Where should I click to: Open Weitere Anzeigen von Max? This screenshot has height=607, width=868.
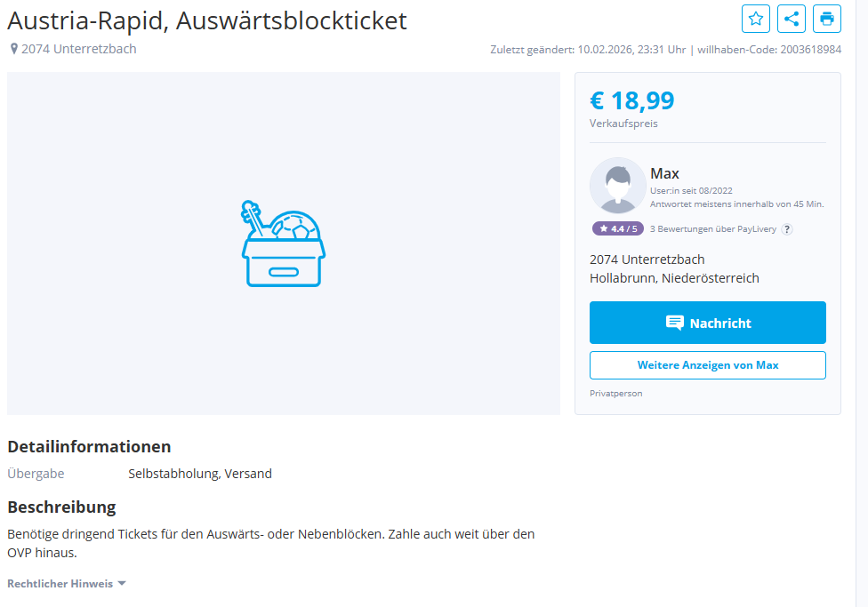coord(707,365)
